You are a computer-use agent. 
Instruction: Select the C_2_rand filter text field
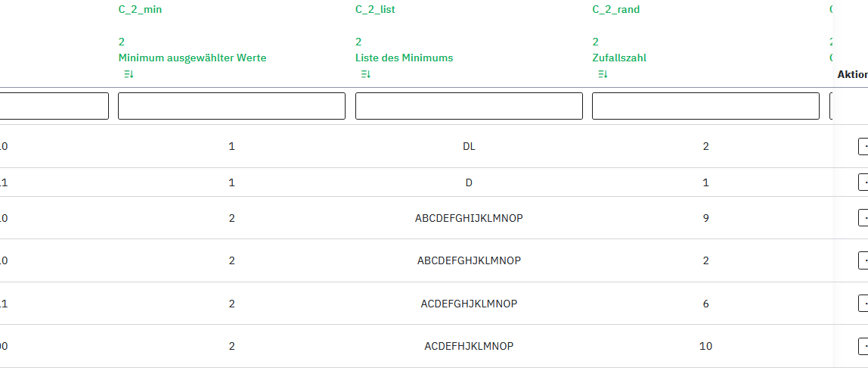[705, 106]
